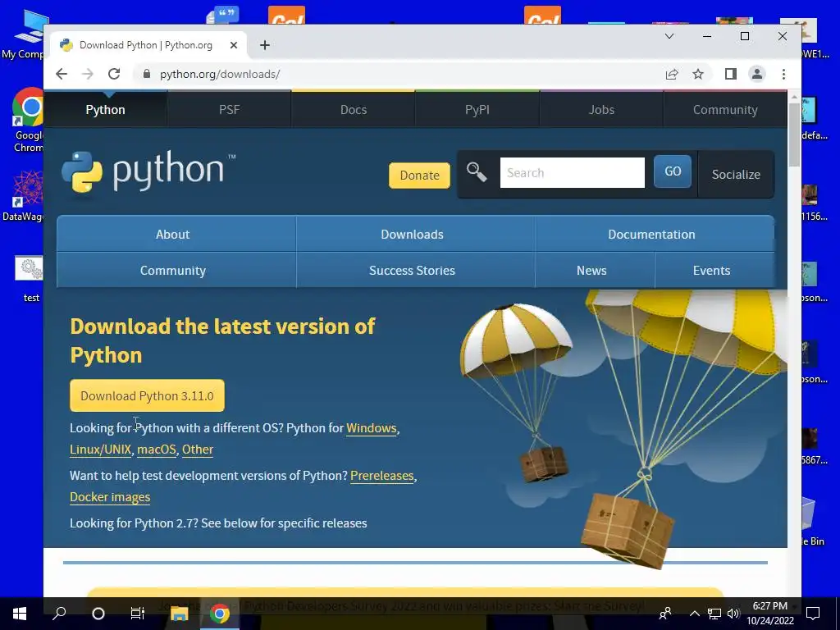The height and width of the screenshot is (630, 840).
Task: Follow the Docker images link
Action: (x=110, y=497)
